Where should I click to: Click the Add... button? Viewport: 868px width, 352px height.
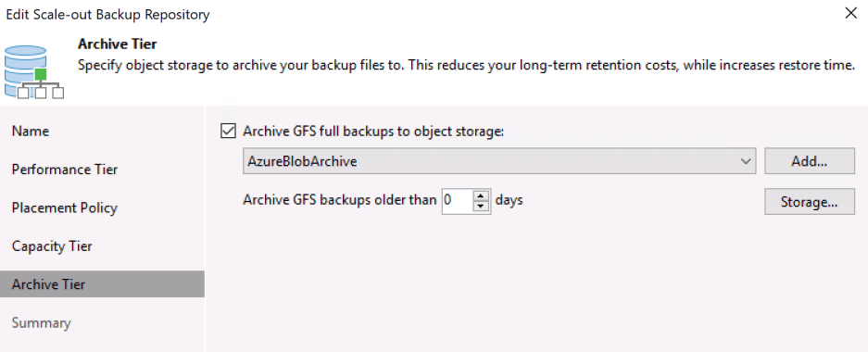pyautogui.click(x=810, y=161)
